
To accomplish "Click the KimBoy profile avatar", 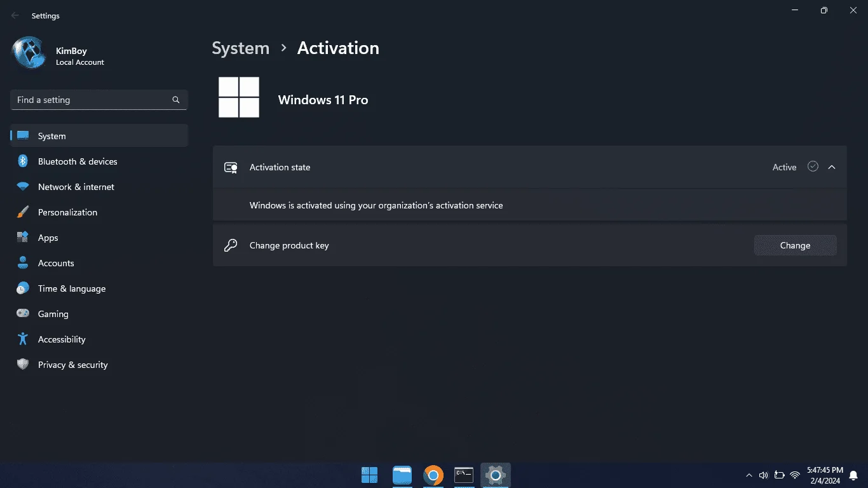I will point(29,53).
